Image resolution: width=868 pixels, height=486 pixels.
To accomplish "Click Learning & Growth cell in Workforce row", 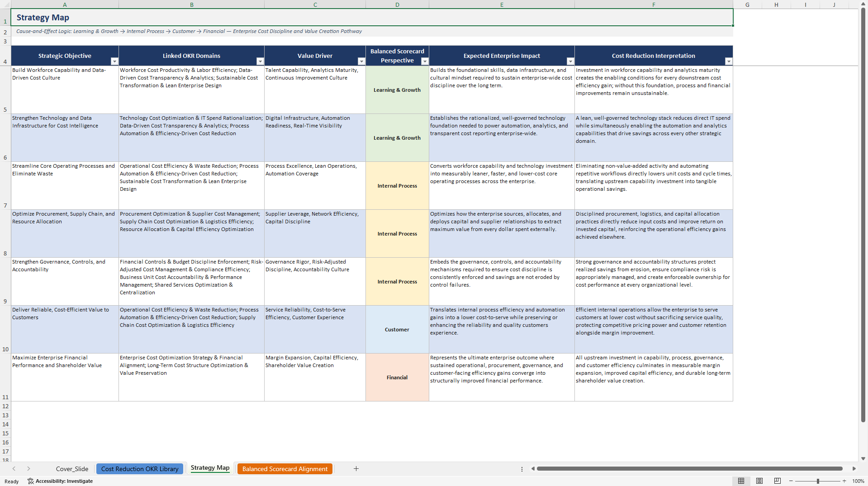I will [x=397, y=90].
